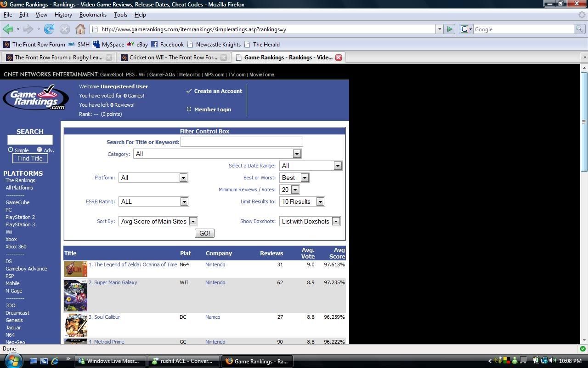Screen dimensions: 588x368
Task: Open Soul Calibur boxshot thumbnail
Action: tap(76, 325)
